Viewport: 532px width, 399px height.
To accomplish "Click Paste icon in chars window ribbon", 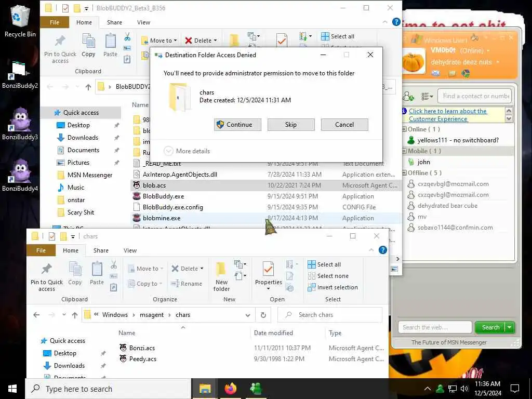I will [x=97, y=273].
